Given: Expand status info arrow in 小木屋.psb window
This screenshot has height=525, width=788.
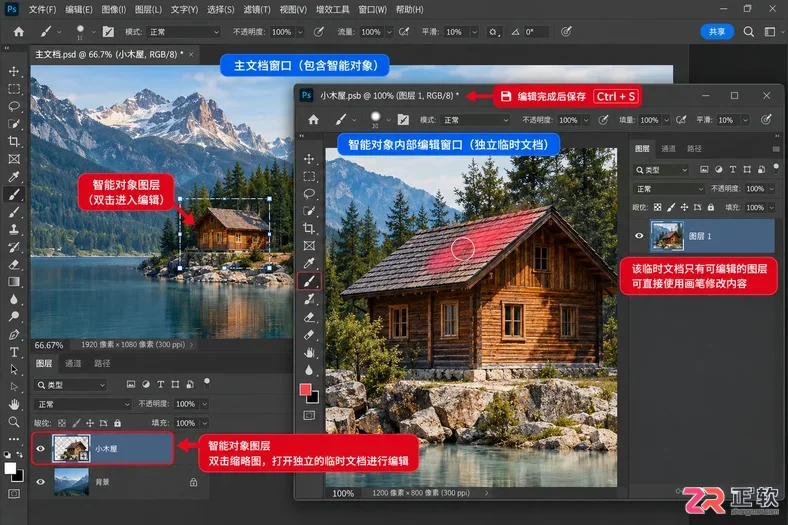Looking at the screenshot, I should (x=486, y=493).
